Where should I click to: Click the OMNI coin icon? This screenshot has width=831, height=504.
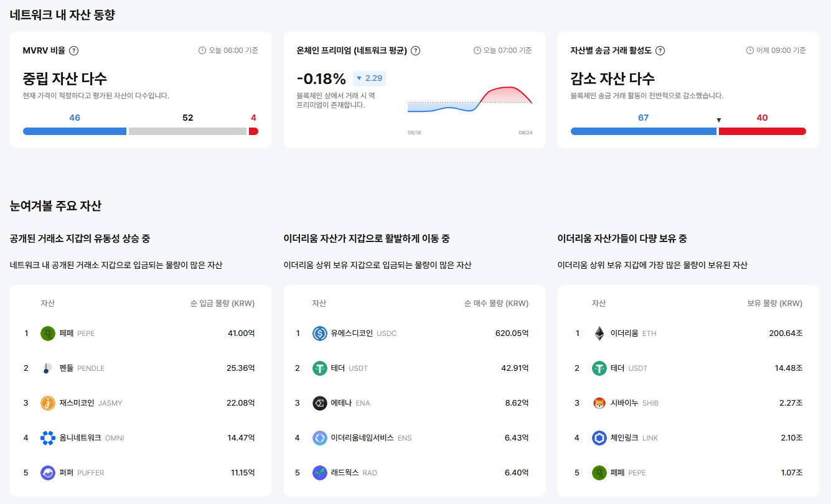pos(48,438)
